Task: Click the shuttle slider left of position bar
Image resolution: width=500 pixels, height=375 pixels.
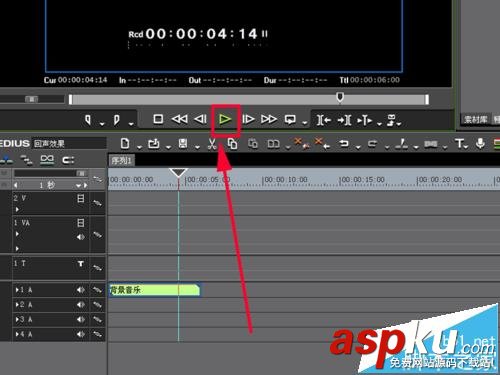Action: click(32, 99)
